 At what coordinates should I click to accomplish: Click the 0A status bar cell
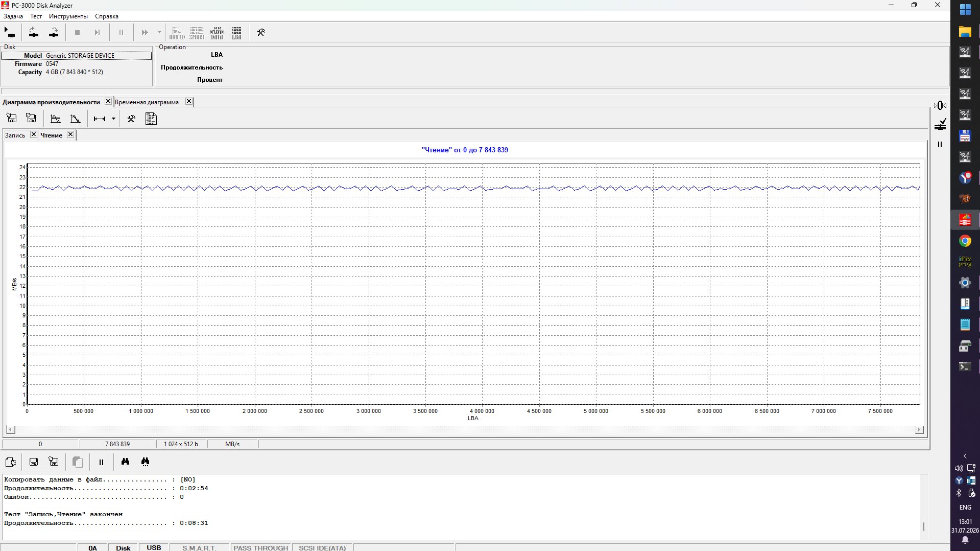92,547
